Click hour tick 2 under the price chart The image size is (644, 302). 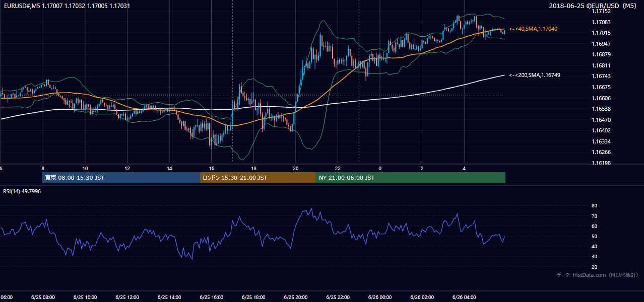pos(422,169)
